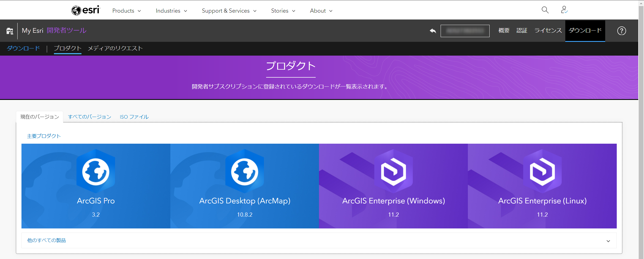
Task: Switch to ISO ファイル tab
Action: (x=134, y=117)
